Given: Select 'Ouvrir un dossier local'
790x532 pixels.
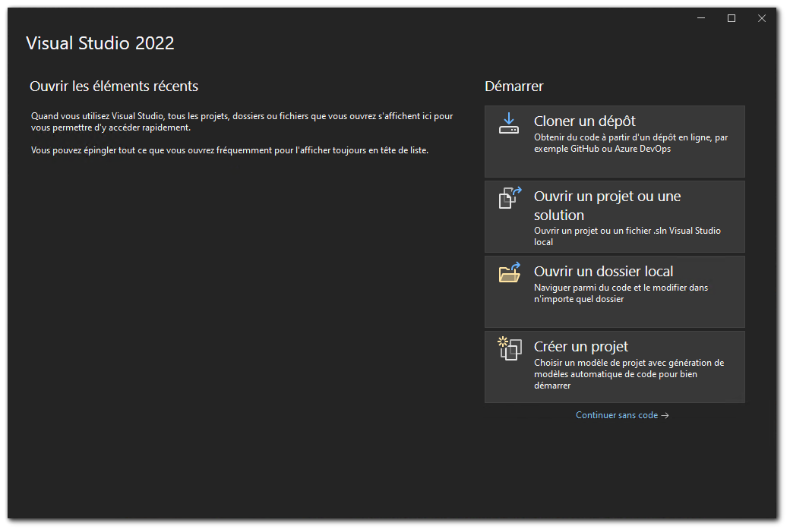Looking at the screenshot, I should [615, 291].
